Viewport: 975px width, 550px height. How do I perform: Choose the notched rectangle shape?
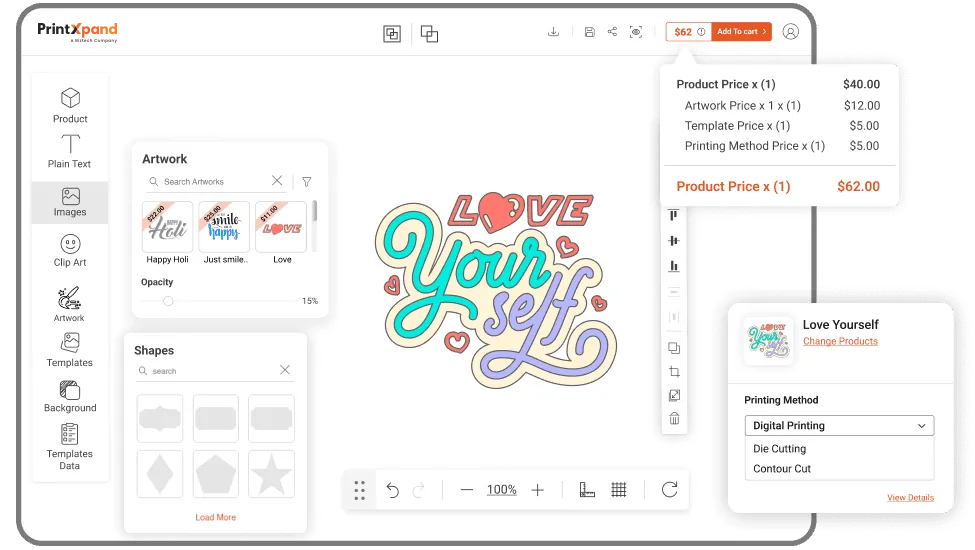click(x=271, y=418)
